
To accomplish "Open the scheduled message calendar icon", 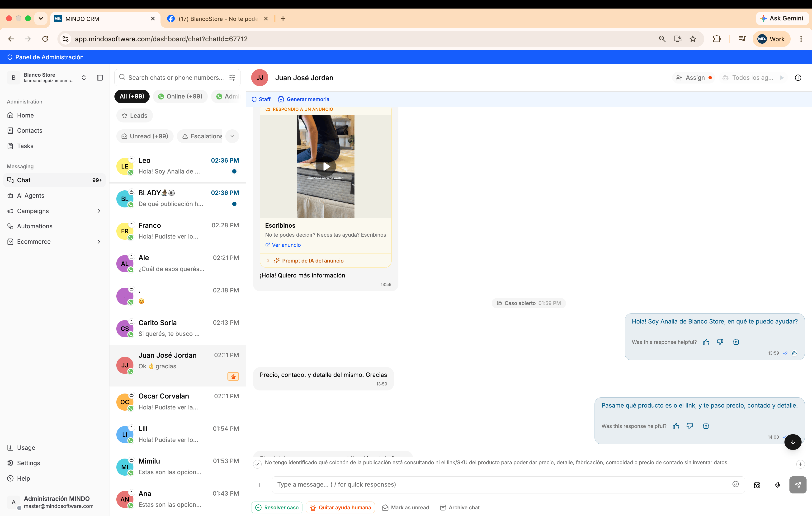I will [x=757, y=485].
